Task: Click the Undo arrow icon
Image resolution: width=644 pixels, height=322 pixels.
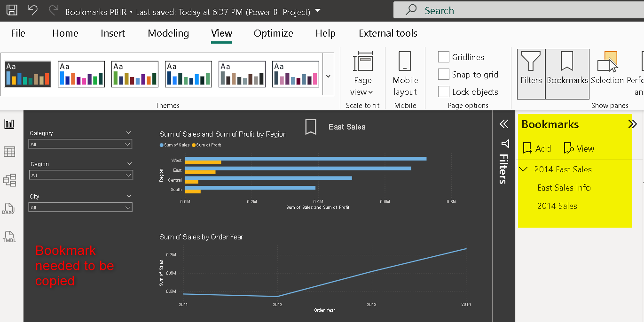Action: [32, 10]
